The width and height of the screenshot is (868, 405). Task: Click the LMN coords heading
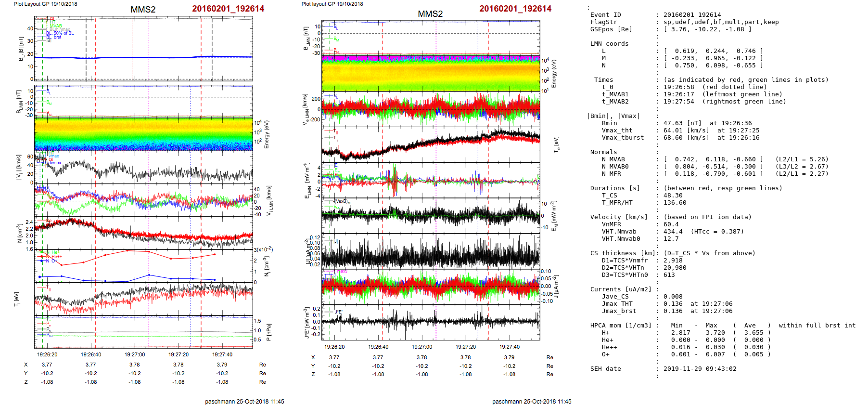[609, 44]
